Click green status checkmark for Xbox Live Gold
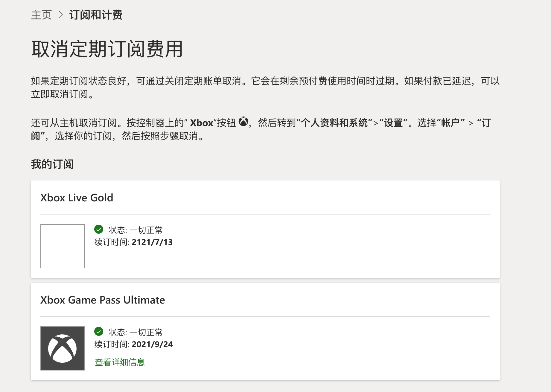 pos(99,229)
